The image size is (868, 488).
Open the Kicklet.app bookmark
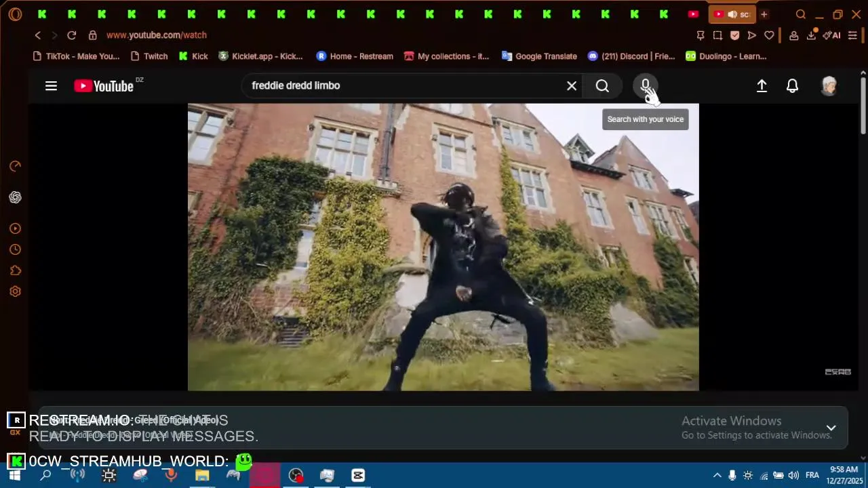(260, 56)
